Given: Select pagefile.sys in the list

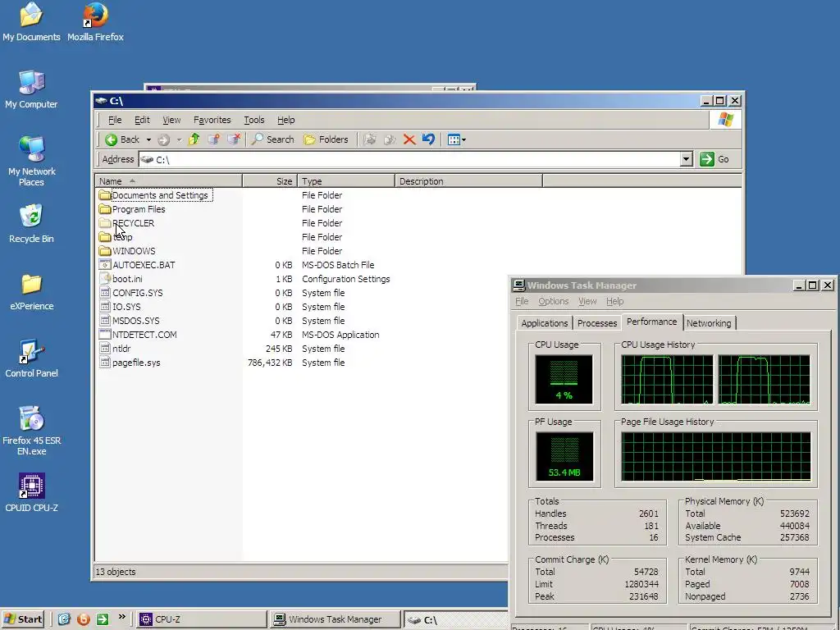Looking at the screenshot, I should click(130, 363).
